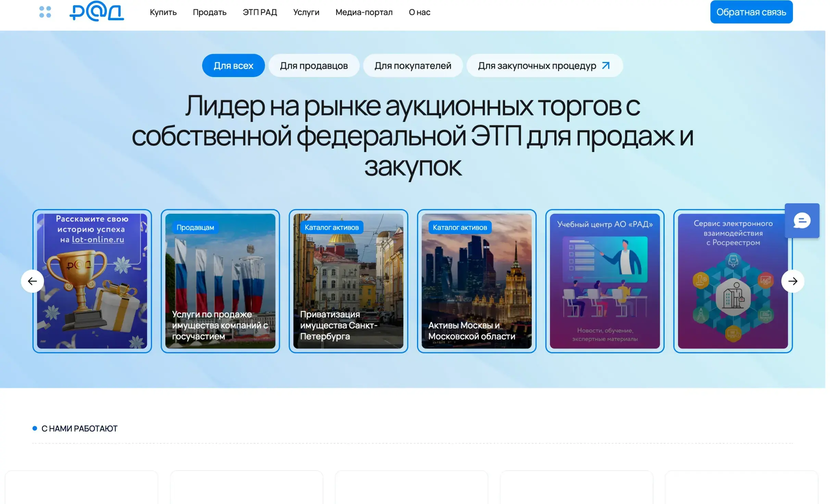Open the О нас link
Image resolution: width=830 pixels, height=504 pixels.
click(419, 12)
